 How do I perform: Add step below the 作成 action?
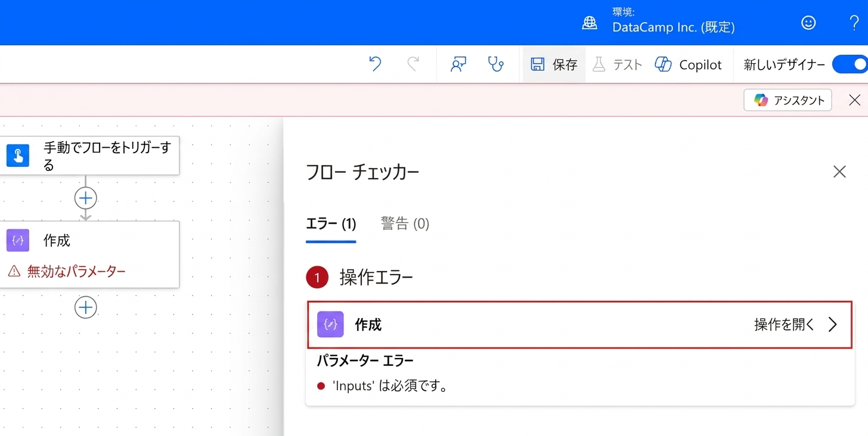[x=86, y=307]
